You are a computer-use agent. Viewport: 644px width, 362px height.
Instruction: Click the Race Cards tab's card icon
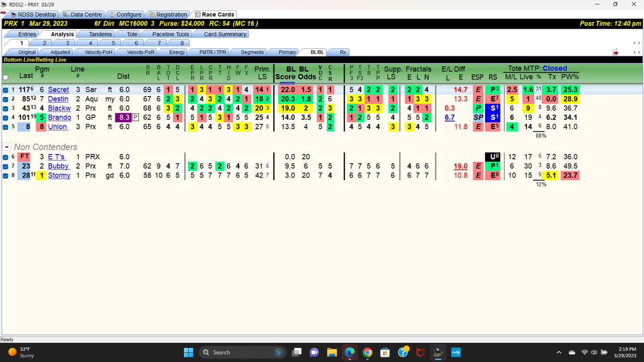(x=197, y=15)
